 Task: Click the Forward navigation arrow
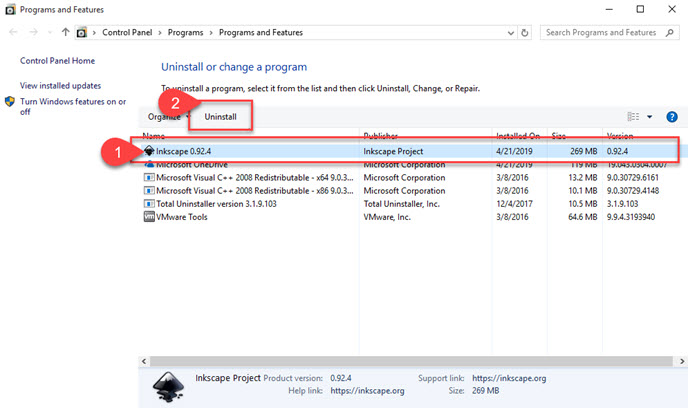pyautogui.click(x=33, y=32)
